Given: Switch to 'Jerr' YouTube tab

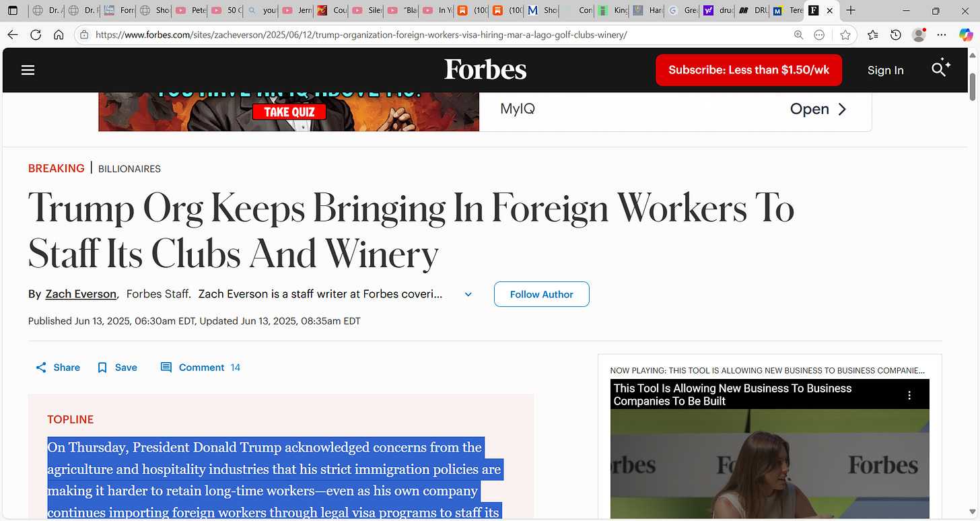Looking at the screenshot, I should [x=296, y=11].
